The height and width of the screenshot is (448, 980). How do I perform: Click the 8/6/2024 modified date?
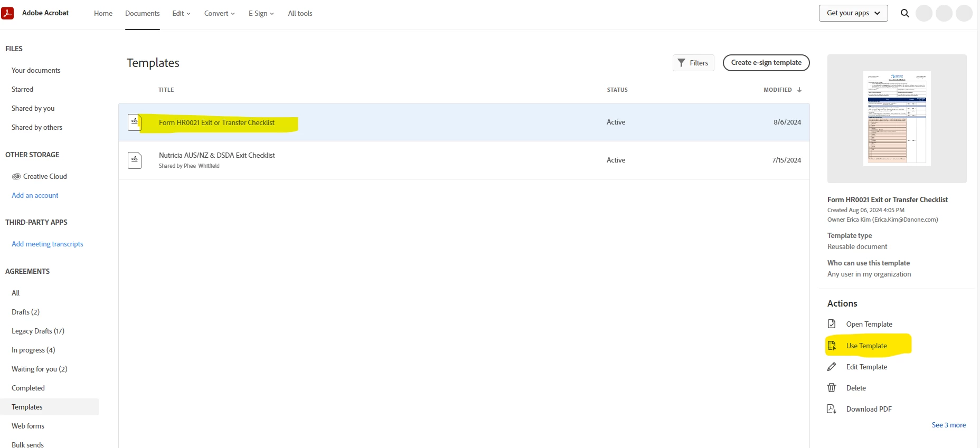pos(787,122)
